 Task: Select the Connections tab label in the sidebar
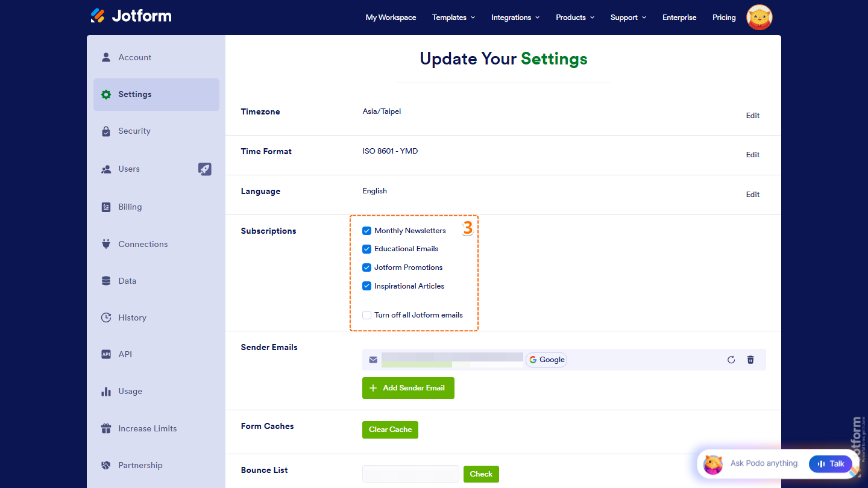coord(143,244)
